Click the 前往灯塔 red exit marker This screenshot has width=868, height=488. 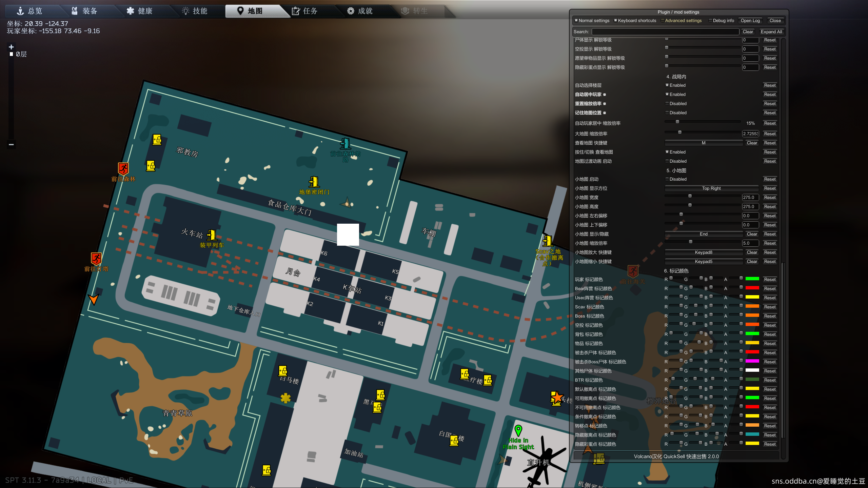pyautogui.click(x=96, y=259)
